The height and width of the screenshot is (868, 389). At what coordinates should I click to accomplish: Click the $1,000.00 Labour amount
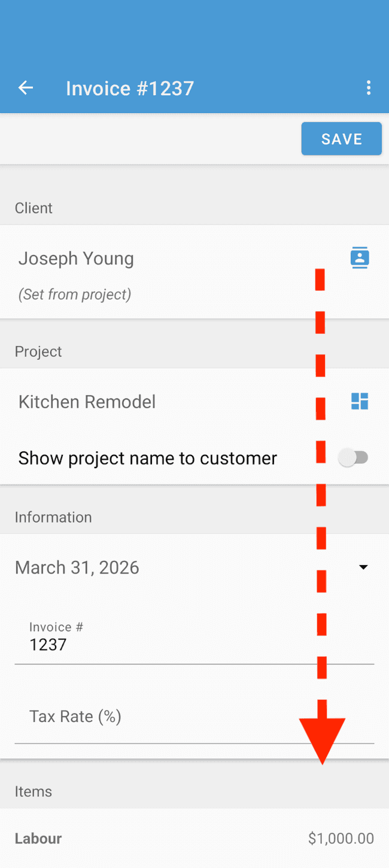[341, 838]
